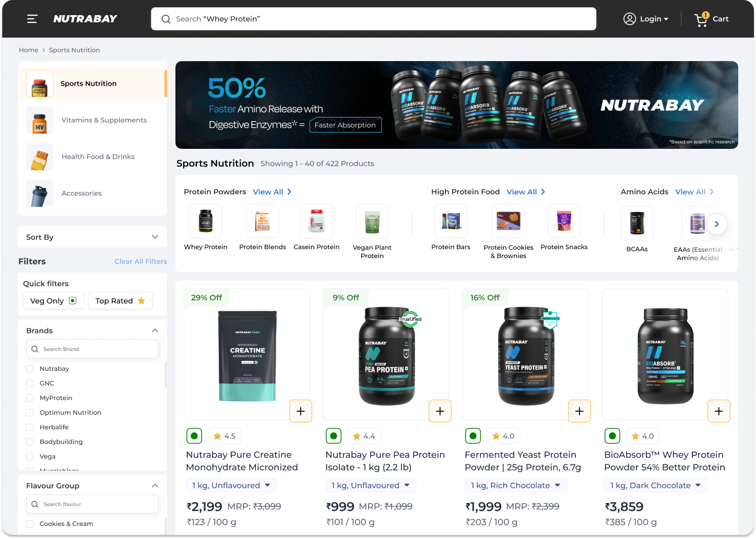Open the Sort By dropdown

[92, 237]
